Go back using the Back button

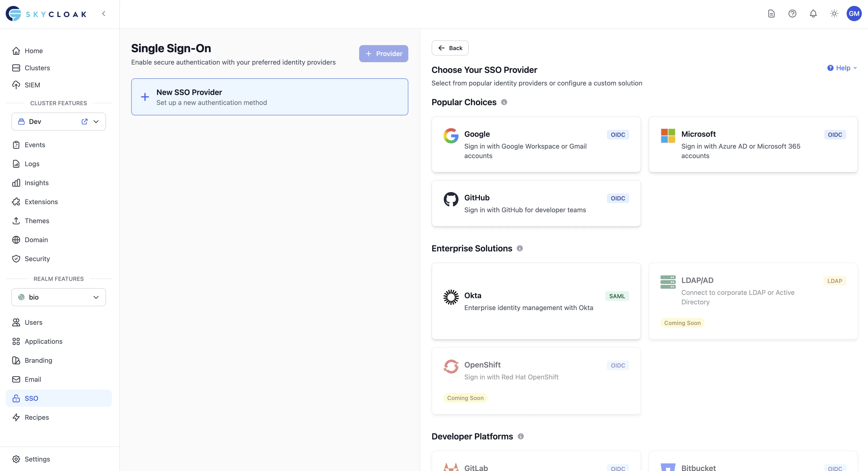[450, 48]
